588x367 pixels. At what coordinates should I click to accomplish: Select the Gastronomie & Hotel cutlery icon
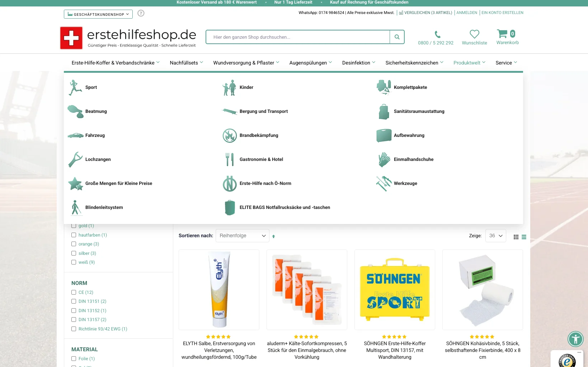coord(230,159)
